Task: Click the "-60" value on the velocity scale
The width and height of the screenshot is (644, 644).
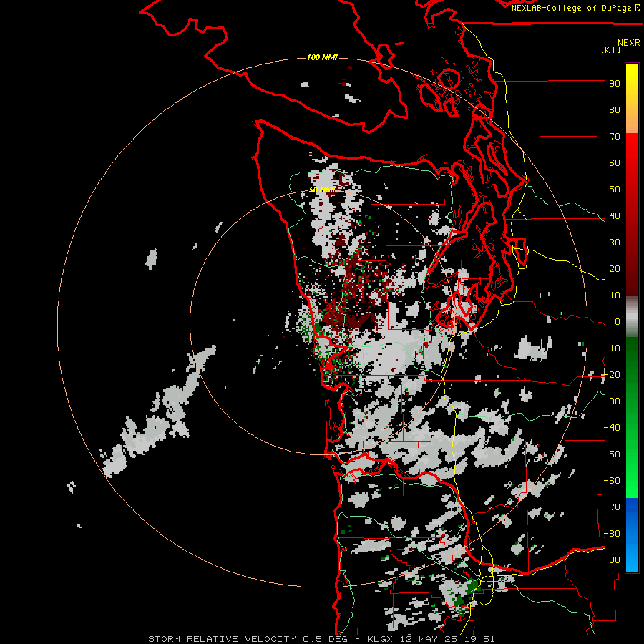Action: pos(612,481)
